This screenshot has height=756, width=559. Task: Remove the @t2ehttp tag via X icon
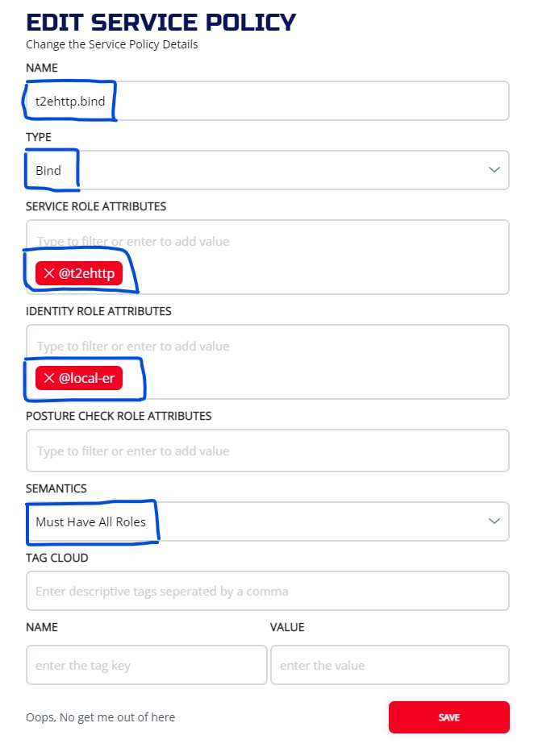49,274
